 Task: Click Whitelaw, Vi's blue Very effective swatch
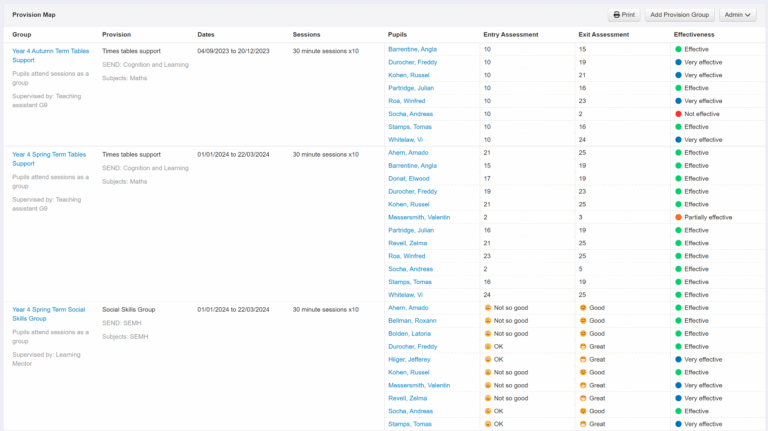(x=678, y=140)
